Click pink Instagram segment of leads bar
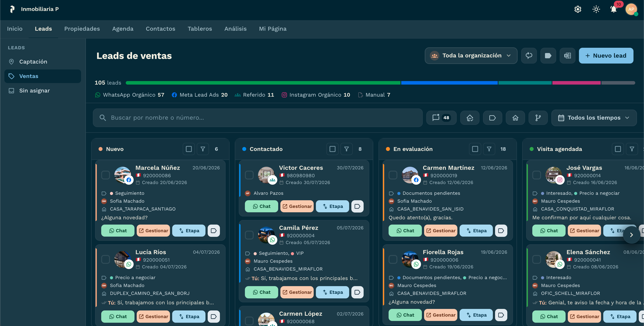This screenshot has width=644, height=326. (x=576, y=83)
